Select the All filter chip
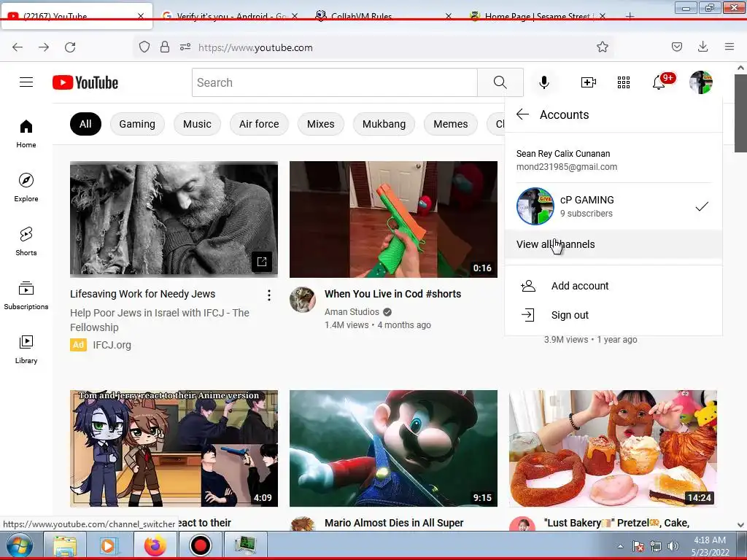747x560 pixels. pos(85,124)
